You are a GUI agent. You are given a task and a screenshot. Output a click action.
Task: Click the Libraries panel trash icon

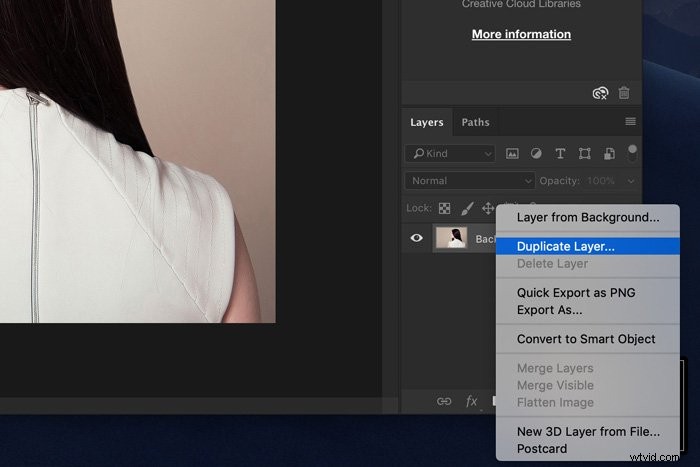click(x=624, y=93)
